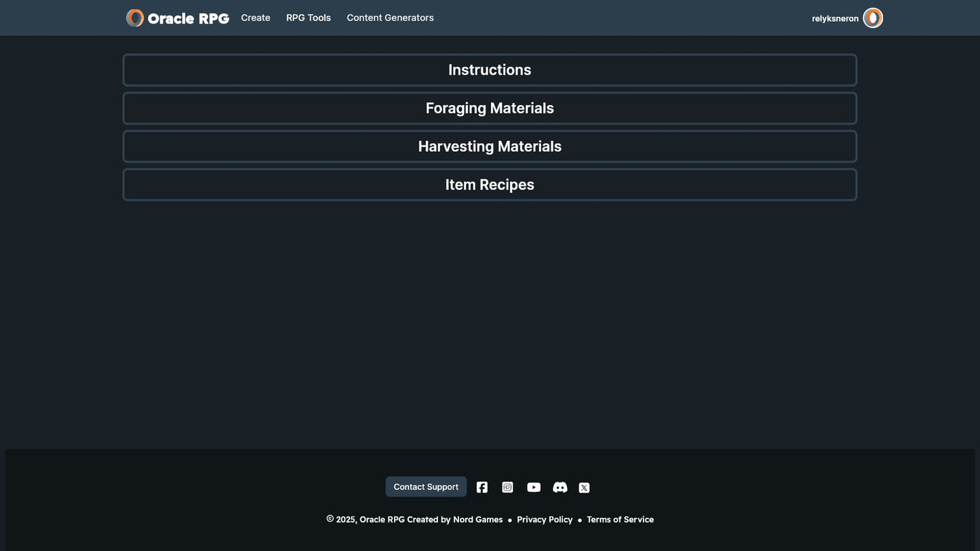This screenshot has width=980, height=551.
Task: Open the Create menu
Action: click(256, 18)
